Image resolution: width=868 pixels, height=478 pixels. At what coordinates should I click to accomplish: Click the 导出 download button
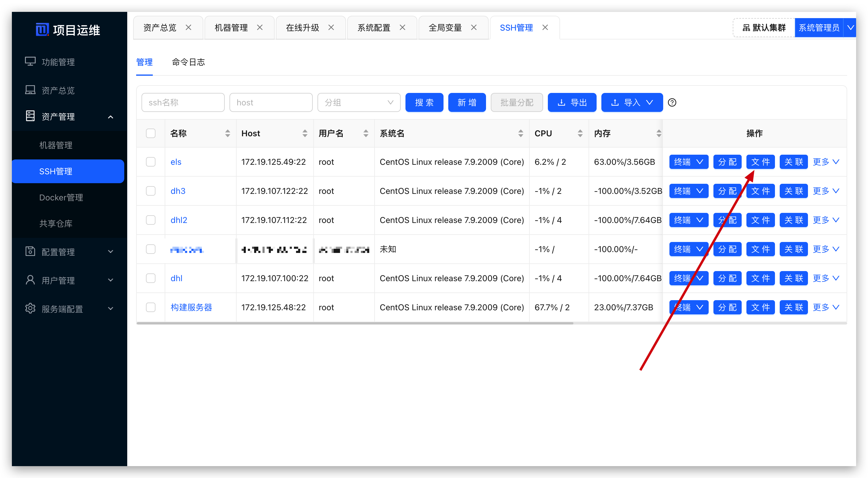click(572, 102)
